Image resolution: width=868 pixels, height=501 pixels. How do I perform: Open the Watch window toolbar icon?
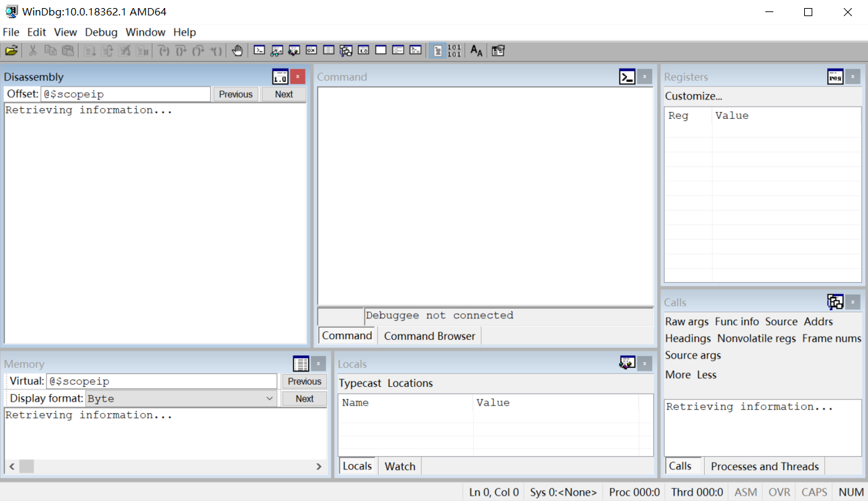pos(277,50)
